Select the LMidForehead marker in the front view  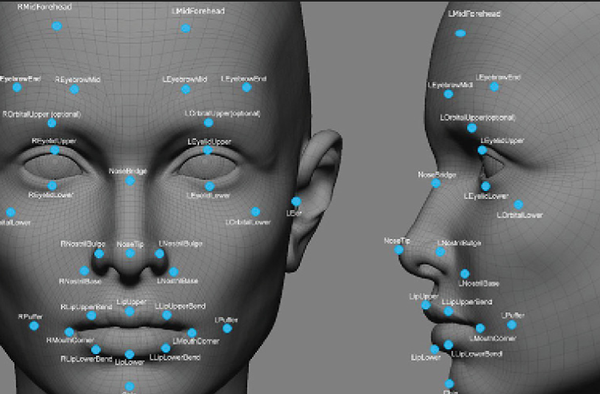pos(186,28)
